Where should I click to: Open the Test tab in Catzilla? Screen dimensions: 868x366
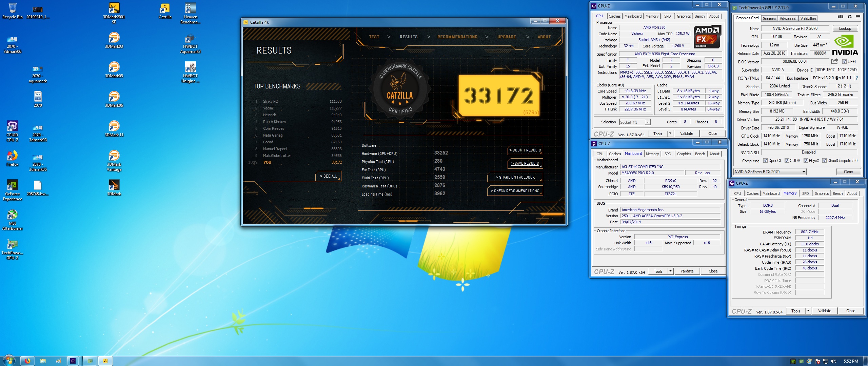(x=374, y=37)
